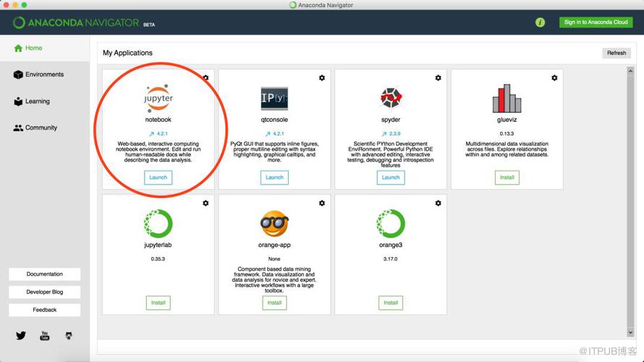Refresh the applications list

pos(617,53)
